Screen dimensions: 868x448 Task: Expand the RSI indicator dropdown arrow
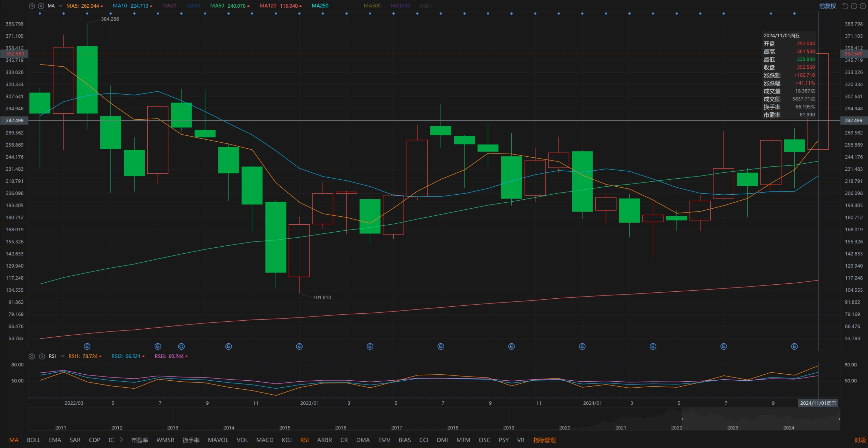click(63, 356)
